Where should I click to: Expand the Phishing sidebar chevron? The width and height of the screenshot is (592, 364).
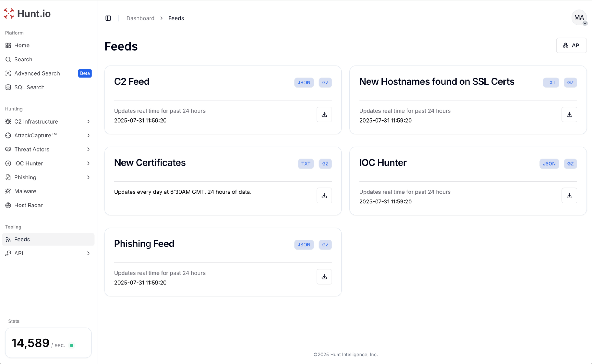pyautogui.click(x=88, y=177)
